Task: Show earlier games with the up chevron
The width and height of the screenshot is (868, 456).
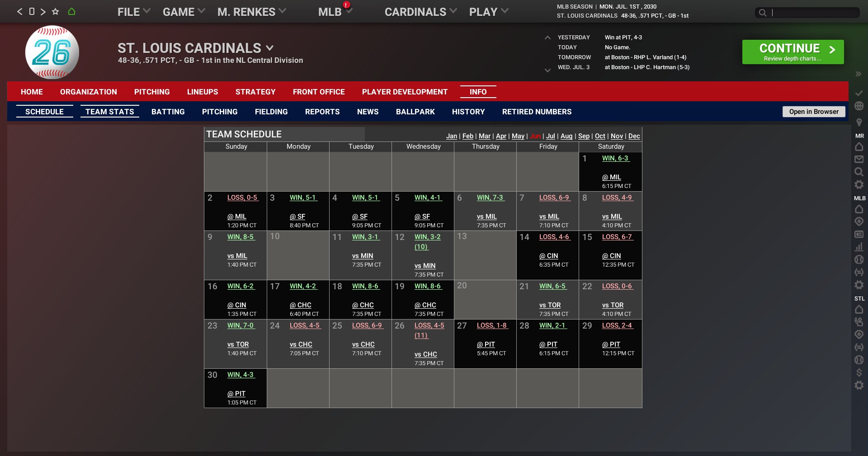Action: [547, 38]
